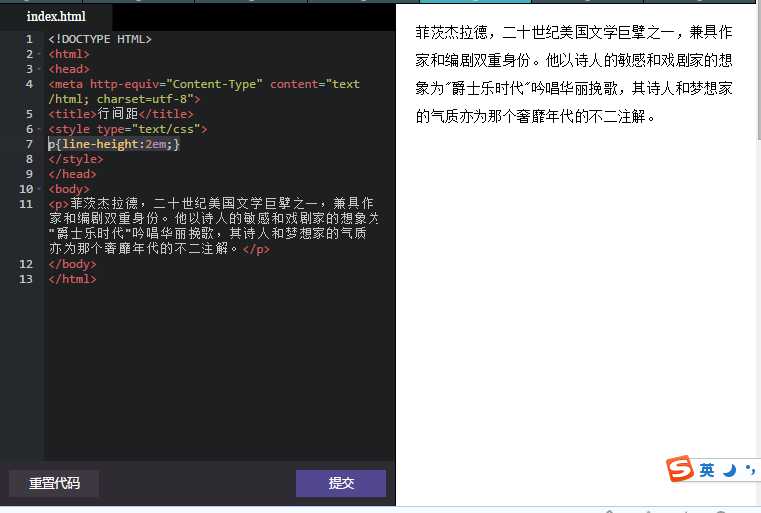Viewport: 761px width, 513px height.
Task: Open the Sogou input method S icon
Action: pyautogui.click(x=680, y=469)
